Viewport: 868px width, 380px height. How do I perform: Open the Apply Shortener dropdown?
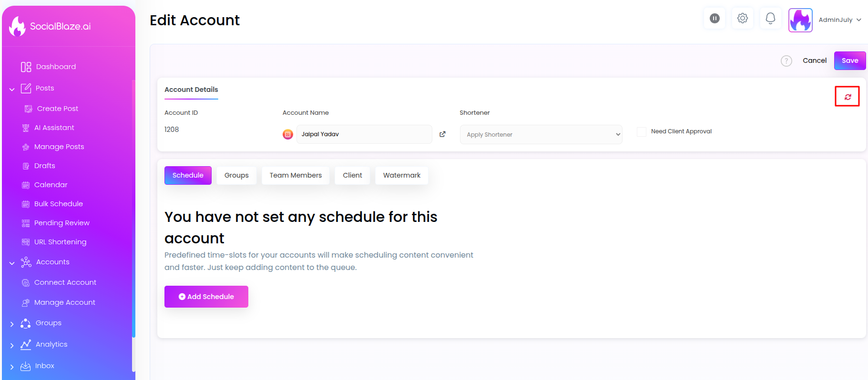(x=541, y=135)
